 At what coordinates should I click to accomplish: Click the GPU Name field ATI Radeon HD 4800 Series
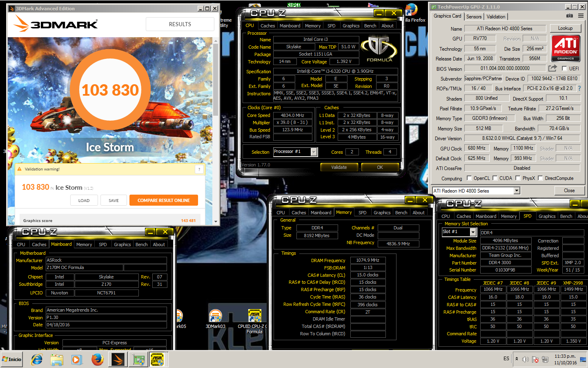pyautogui.click(x=505, y=29)
